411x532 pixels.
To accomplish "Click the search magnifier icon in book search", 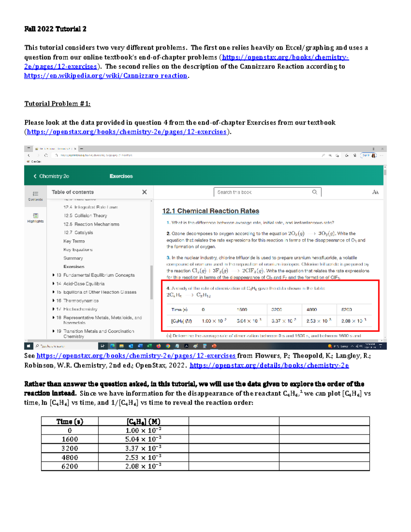I will 314,192.
